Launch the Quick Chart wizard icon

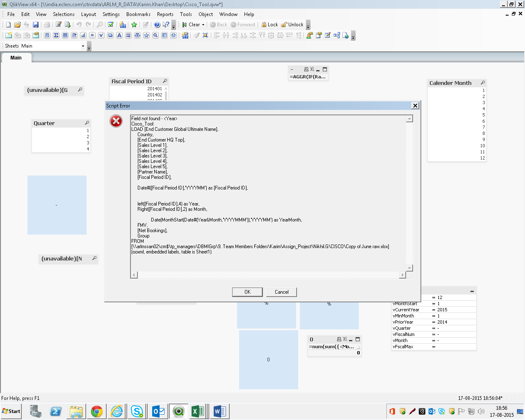click(x=123, y=25)
